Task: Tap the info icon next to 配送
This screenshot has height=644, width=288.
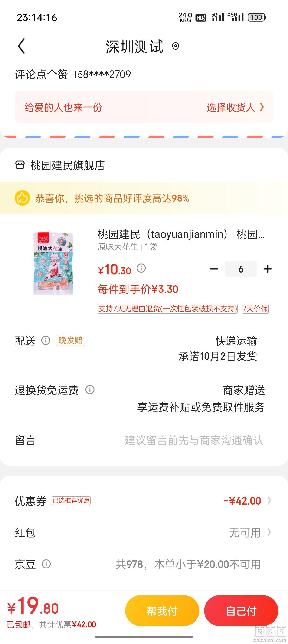Action: coord(46,340)
